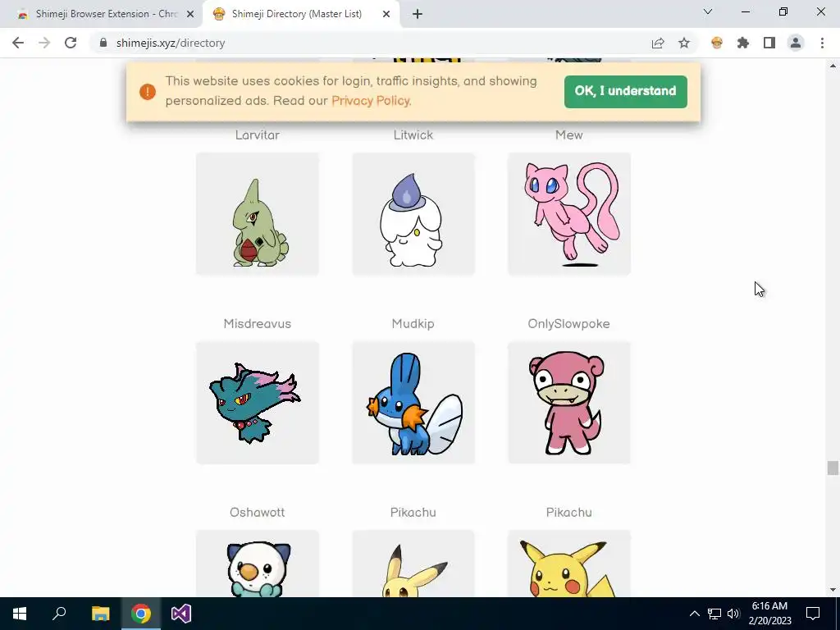Share this page using the share icon
The width and height of the screenshot is (840, 630).
point(658,43)
